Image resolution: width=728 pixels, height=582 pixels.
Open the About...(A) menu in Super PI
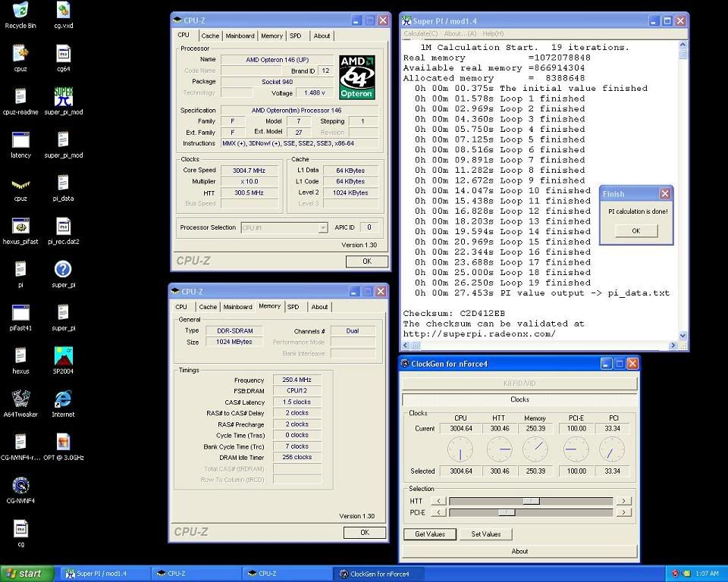tap(460, 33)
